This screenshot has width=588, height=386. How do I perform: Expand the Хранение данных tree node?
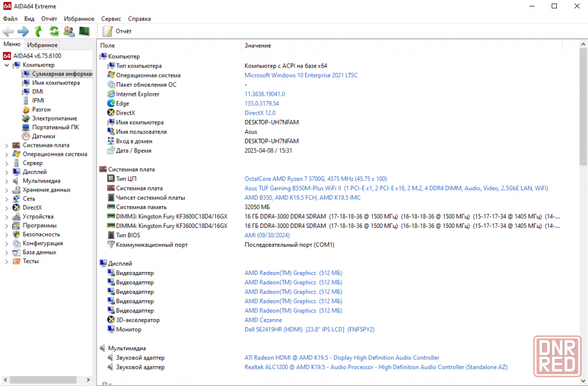(x=6, y=190)
